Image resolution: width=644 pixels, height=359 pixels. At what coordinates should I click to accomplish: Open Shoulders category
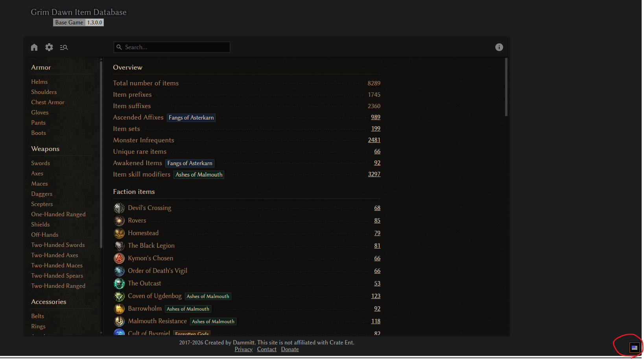(44, 92)
